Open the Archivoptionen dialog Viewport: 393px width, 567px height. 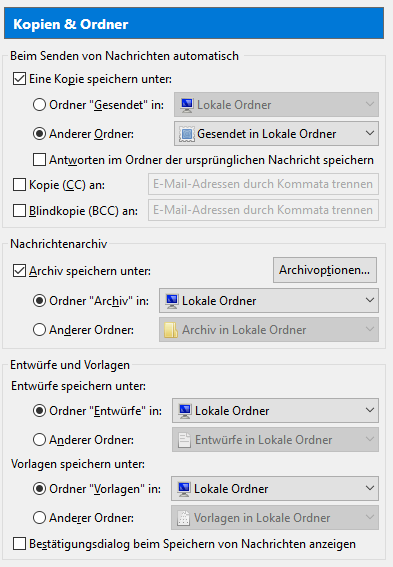[x=325, y=270]
